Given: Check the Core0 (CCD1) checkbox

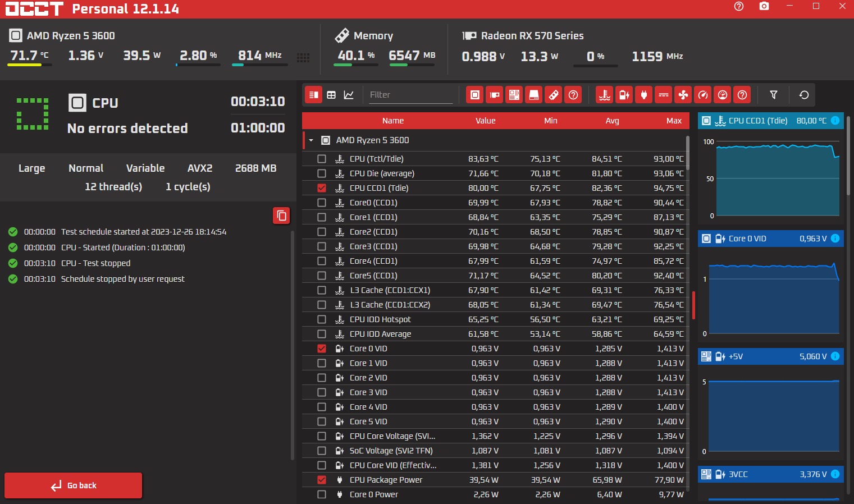Looking at the screenshot, I should [322, 203].
